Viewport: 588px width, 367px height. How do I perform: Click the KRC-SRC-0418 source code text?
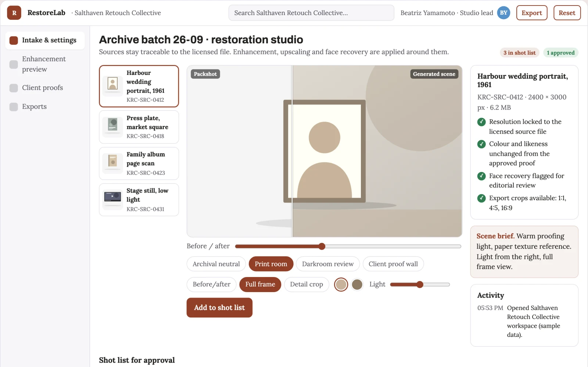145,136
